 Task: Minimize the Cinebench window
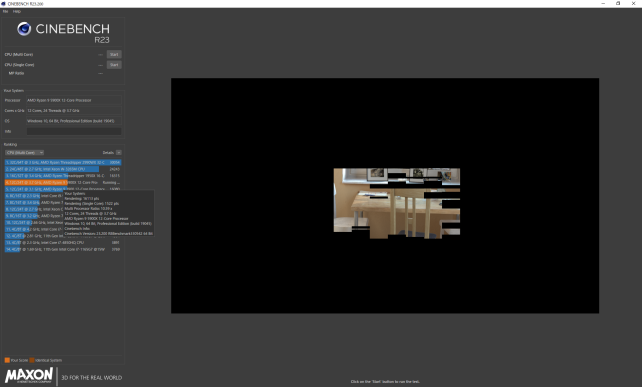pyautogui.click(x=603, y=3)
